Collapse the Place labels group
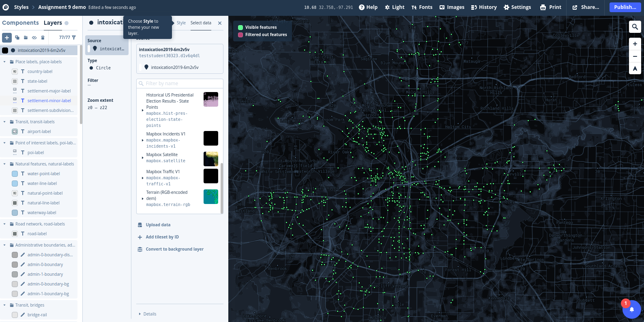This screenshot has width=644, height=322. (x=4, y=62)
